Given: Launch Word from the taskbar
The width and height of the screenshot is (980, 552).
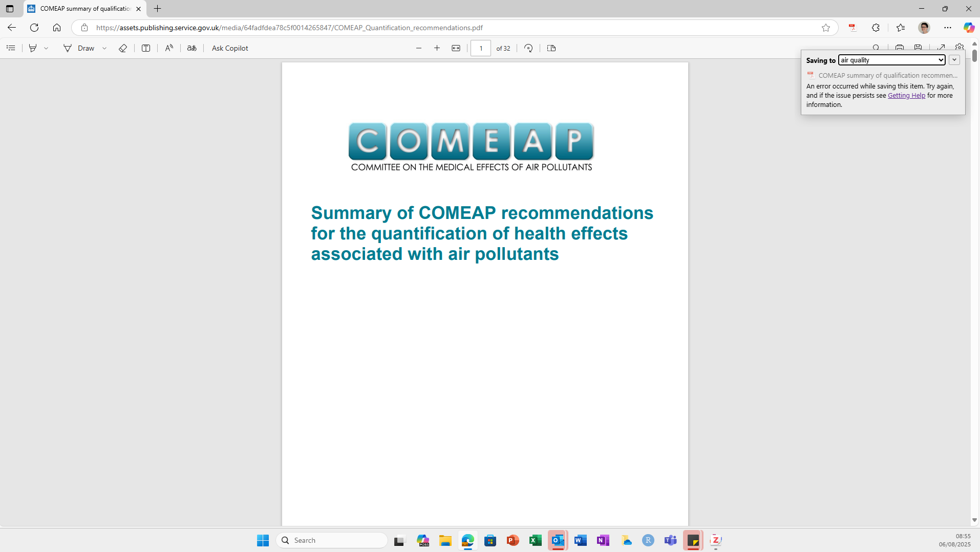Looking at the screenshot, I should tap(581, 540).
